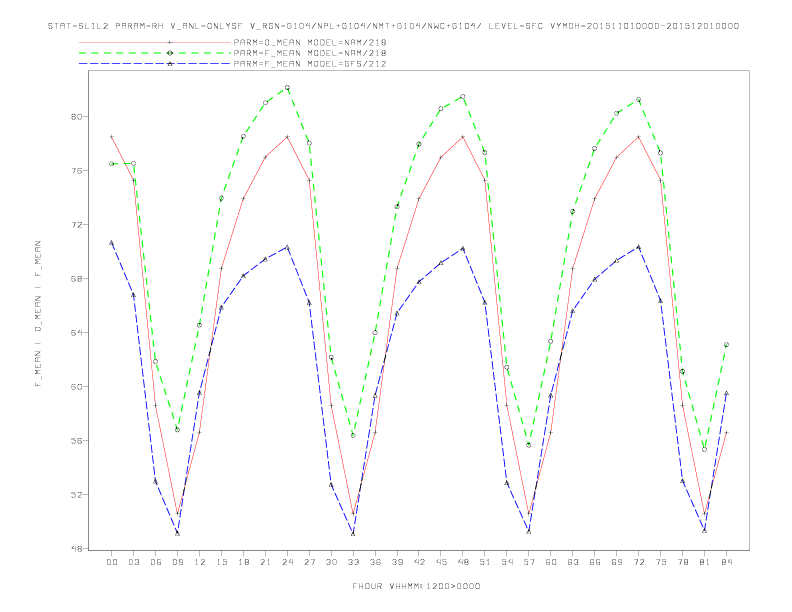Click blue triangle marker at hour 09 minimum
The height and width of the screenshot is (612, 792).
click(177, 533)
